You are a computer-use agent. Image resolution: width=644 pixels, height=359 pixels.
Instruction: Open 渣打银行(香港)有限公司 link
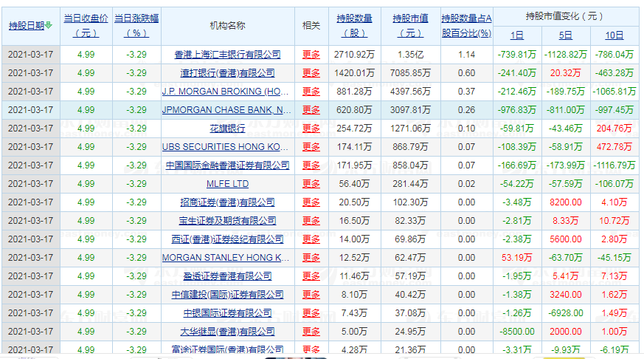pyautogui.click(x=227, y=73)
